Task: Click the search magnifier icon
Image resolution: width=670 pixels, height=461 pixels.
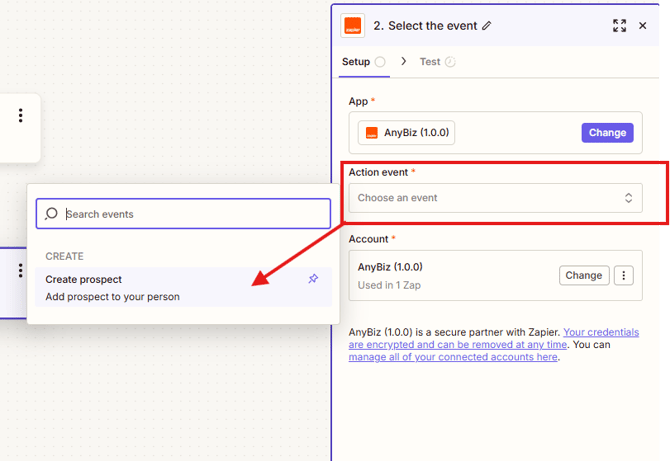Action: point(51,214)
